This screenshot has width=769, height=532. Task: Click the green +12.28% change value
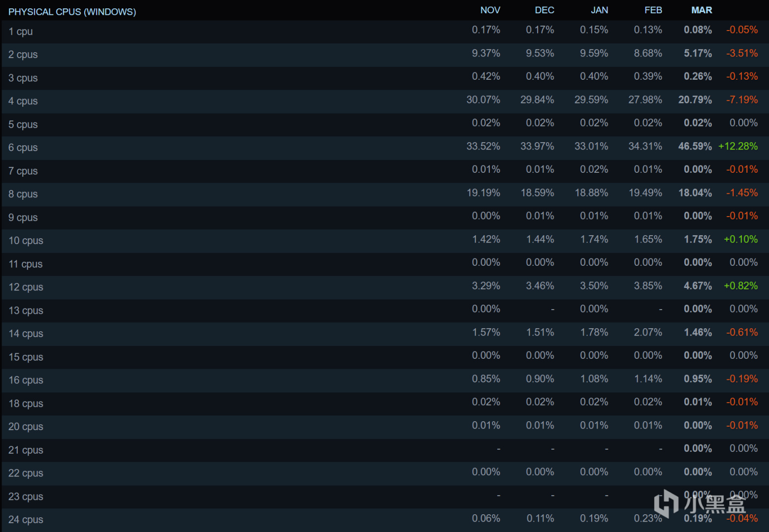[737, 146]
